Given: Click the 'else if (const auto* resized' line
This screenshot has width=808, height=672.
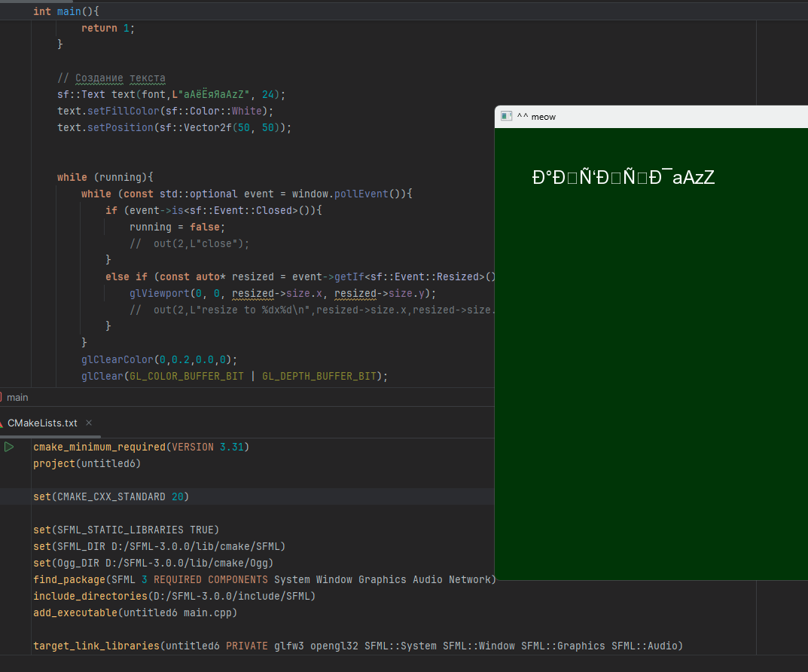Looking at the screenshot, I should coord(300,276).
